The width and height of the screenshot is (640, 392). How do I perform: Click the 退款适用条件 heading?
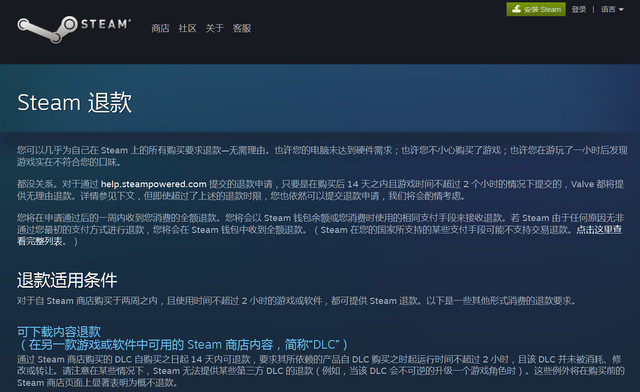[x=67, y=280]
